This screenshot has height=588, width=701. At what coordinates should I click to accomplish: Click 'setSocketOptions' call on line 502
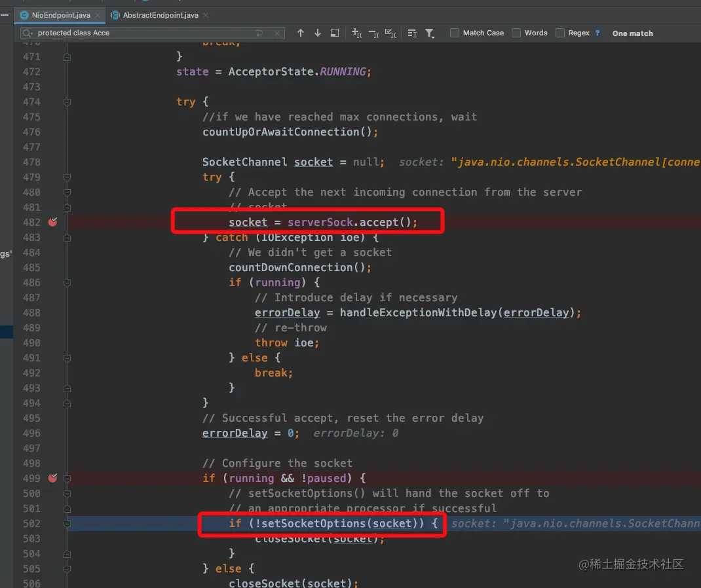[313, 523]
